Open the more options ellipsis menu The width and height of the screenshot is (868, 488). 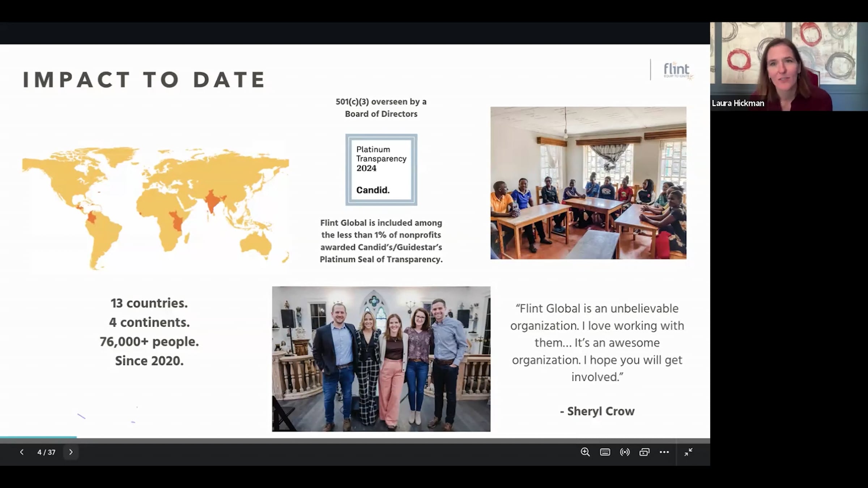click(x=664, y=452)
